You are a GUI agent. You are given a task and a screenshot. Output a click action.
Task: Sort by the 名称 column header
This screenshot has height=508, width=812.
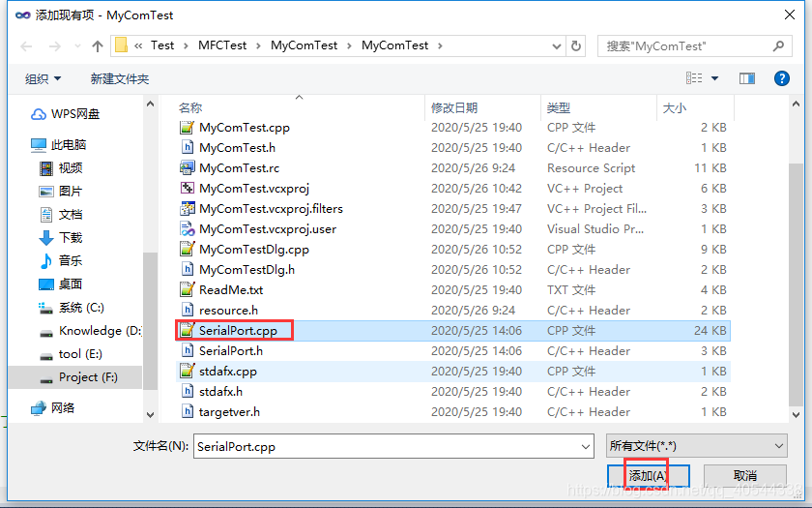pyautogui.click(x=190, y=107)
